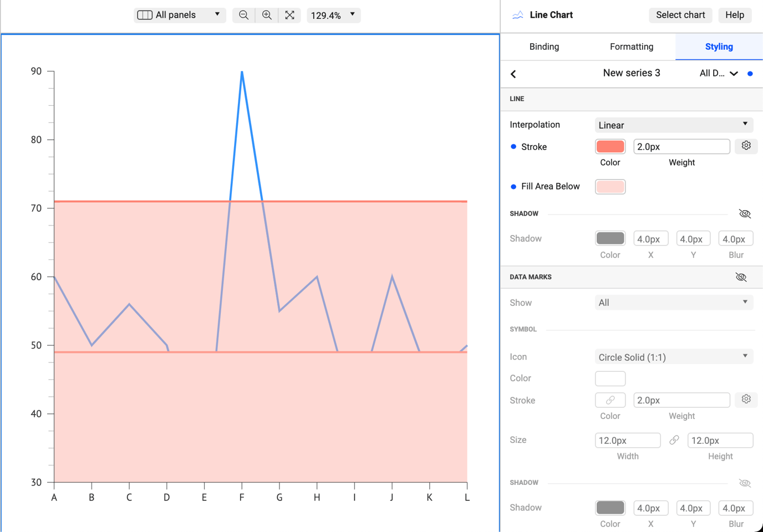Click the Select chart button
763x532 pixels.
(680, 15)
